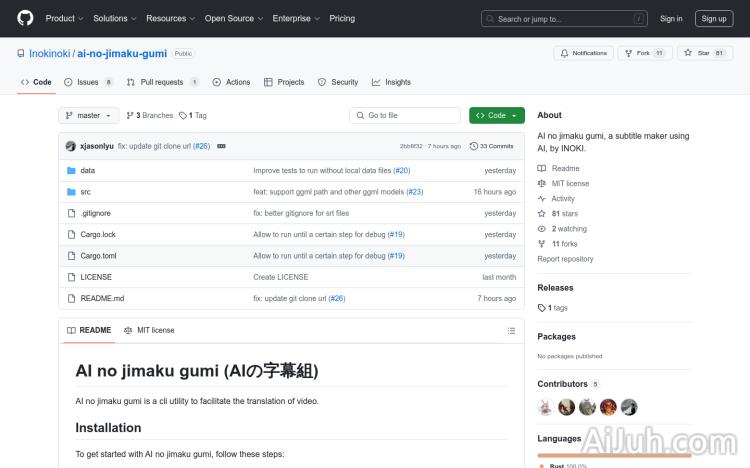Open the 1 tags link under Releases
The image size is (750, 468).
pos(552,308)
